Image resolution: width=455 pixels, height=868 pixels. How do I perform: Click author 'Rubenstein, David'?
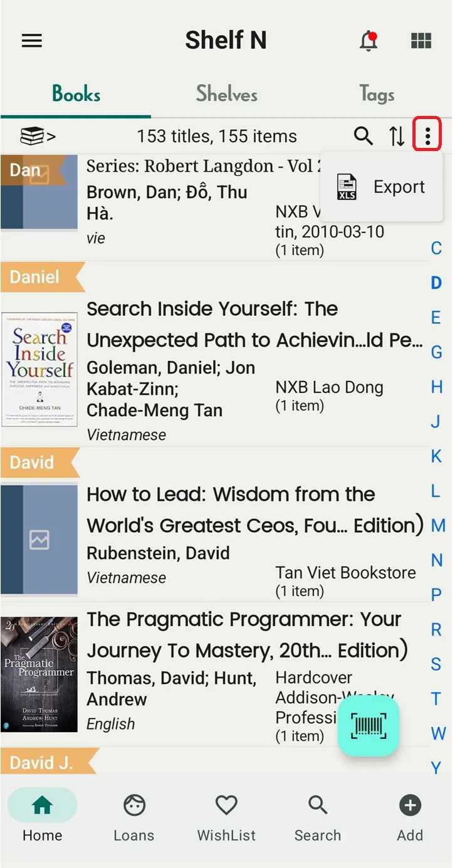coord(158,553)
